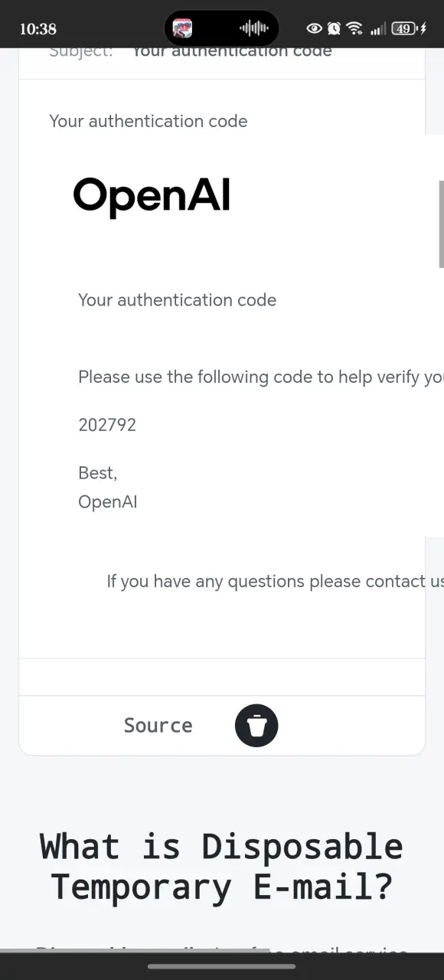Tap the bottom navigation gesture bar

point(222,966)
